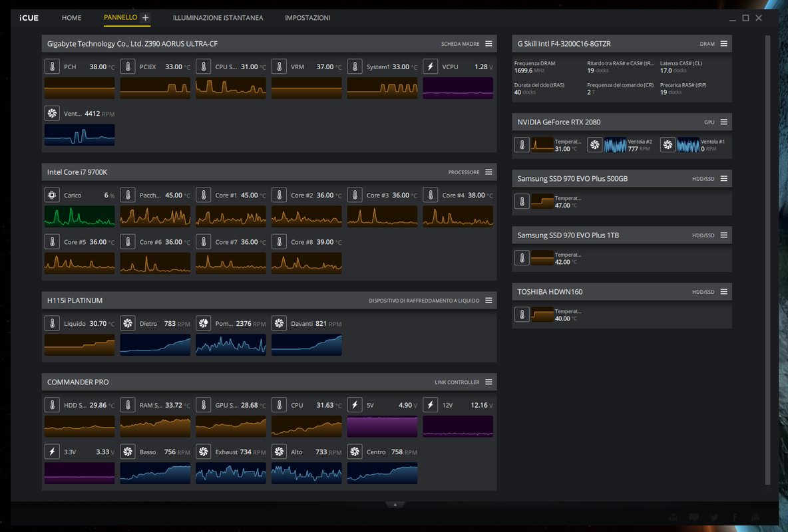
Task: Open the TOSHIBA HDWN160 panel menu
Action: coord(723,292)
